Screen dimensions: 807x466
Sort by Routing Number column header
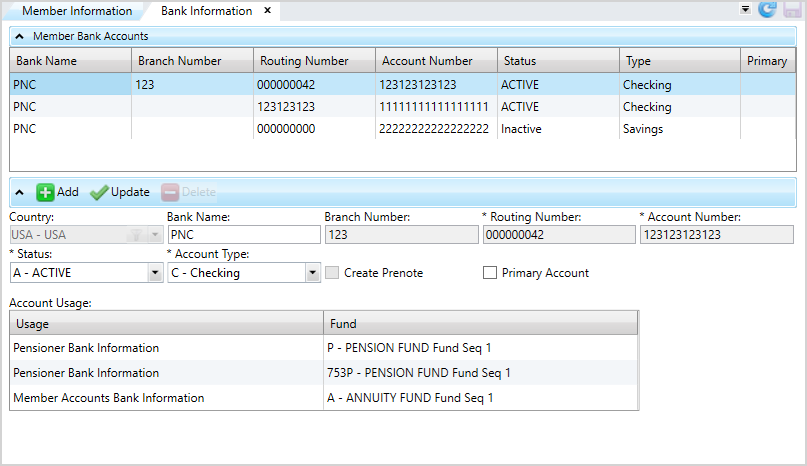coord(313,61)
